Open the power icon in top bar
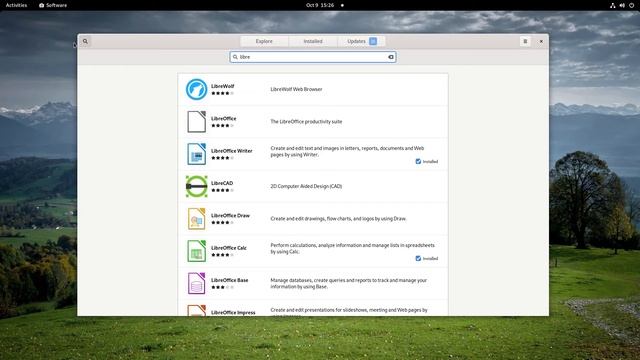 (x=631, y=5)
